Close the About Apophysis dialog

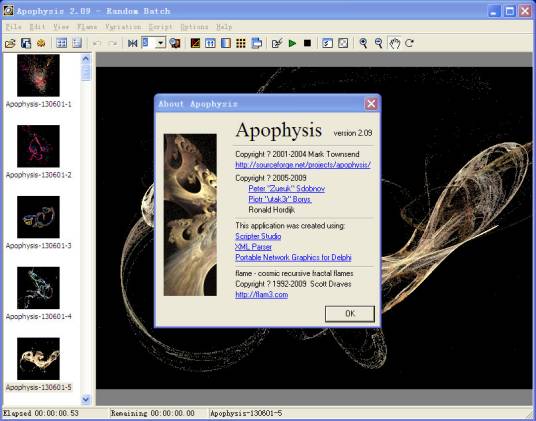[371, 104]
